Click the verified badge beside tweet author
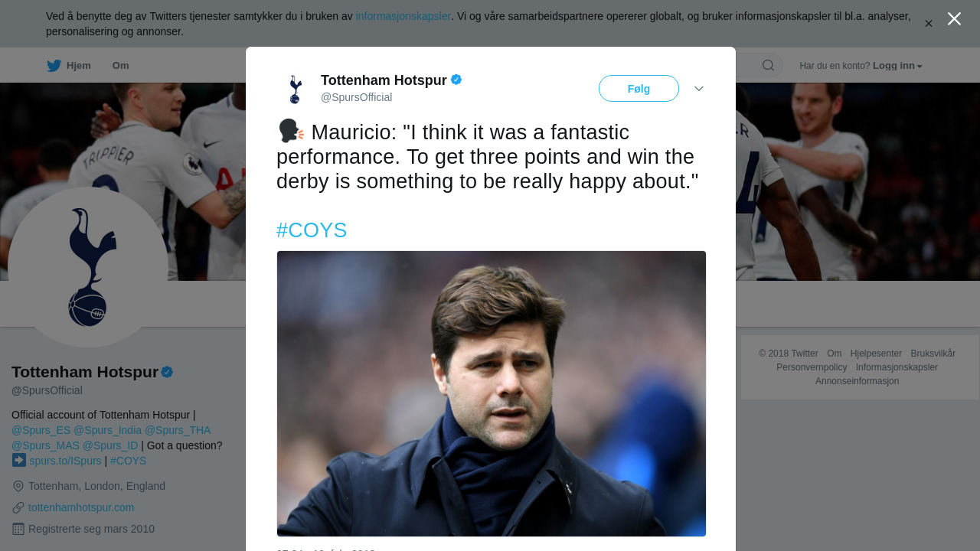The width and height of the screenshot is (980, 551). coord(456,80)
